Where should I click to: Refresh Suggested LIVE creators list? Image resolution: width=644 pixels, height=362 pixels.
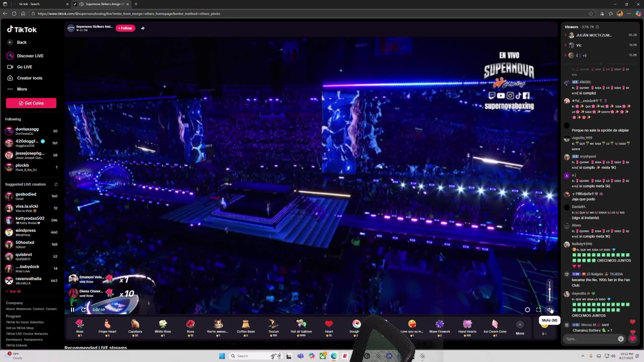56,185
